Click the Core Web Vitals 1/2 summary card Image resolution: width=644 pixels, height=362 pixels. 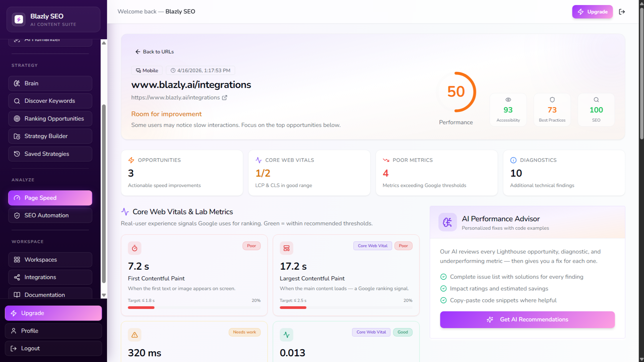pos(309,173)
